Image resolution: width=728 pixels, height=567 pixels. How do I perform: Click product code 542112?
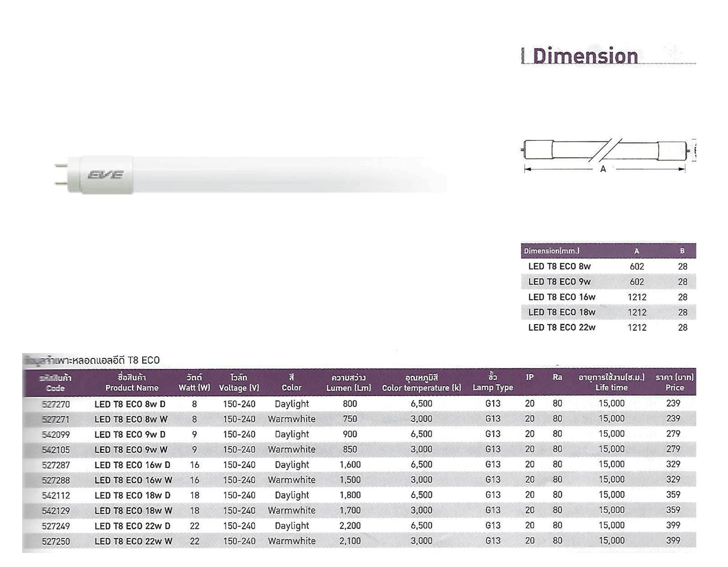click(56, 496)
